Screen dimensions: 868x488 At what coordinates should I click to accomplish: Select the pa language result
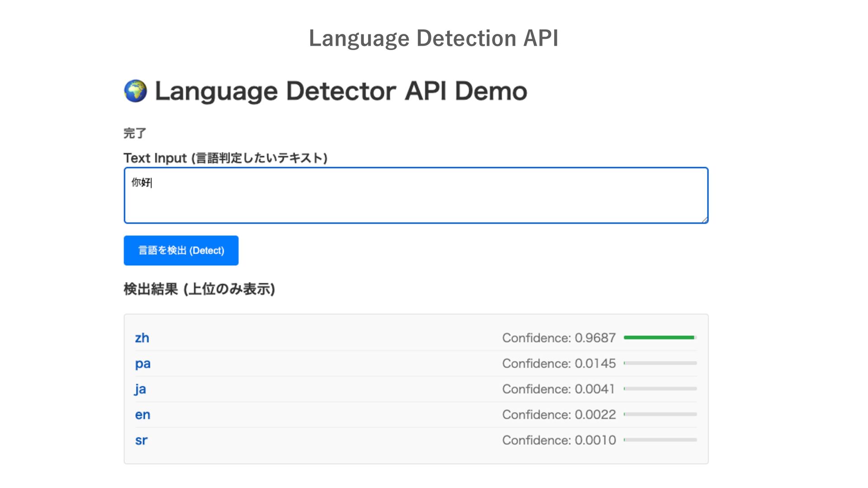142,364
